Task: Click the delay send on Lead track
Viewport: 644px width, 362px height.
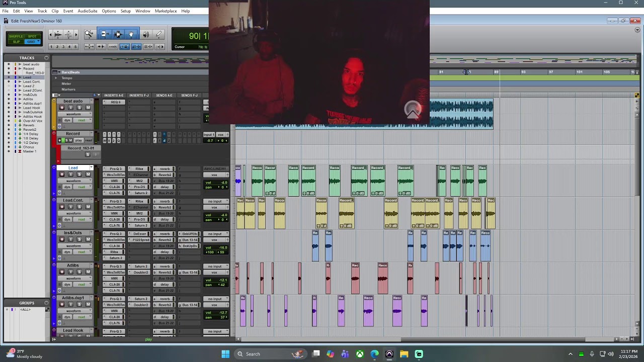Action: coord(164,187)
